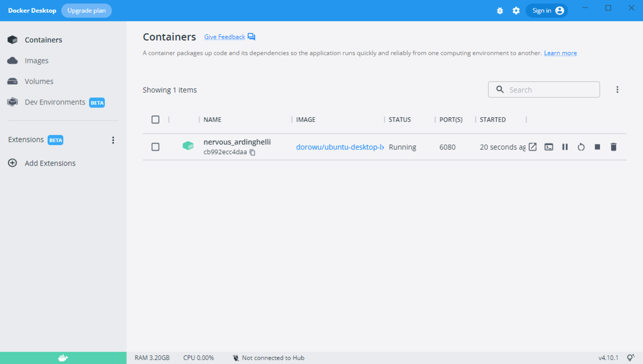Image resolution: width=643 pixels, height=364 pixels.
Task: Open the Extensions overflow menu
Action: coord(113,140)
